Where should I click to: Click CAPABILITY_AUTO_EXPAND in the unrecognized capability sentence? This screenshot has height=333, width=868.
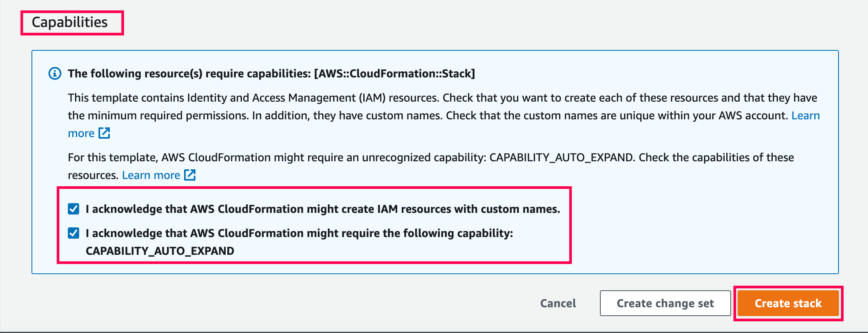point(561,158)
